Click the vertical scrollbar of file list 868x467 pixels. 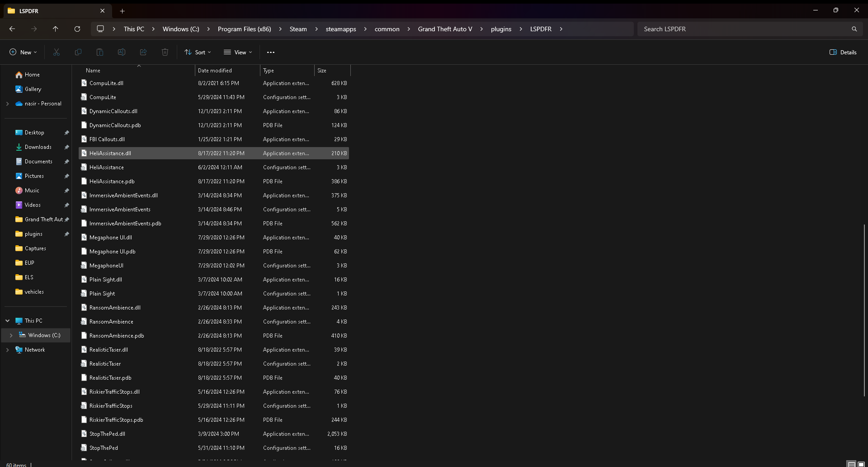864,310
